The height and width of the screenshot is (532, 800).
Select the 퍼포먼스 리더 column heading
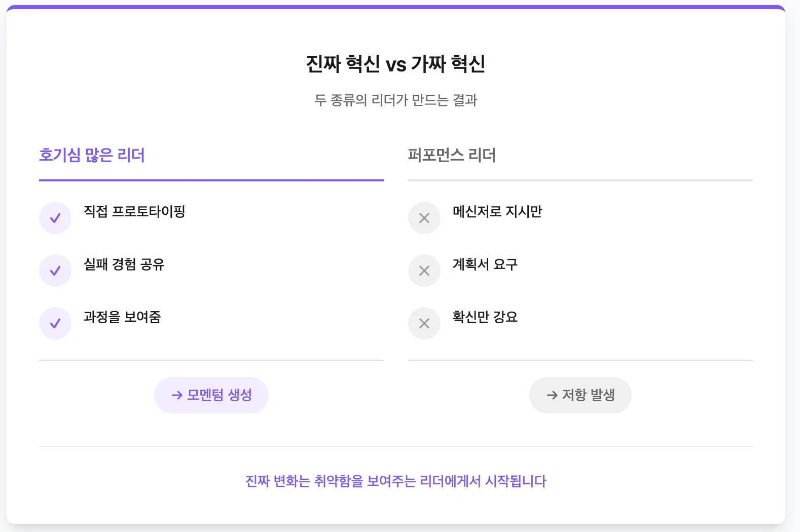[x=452, y=155]
